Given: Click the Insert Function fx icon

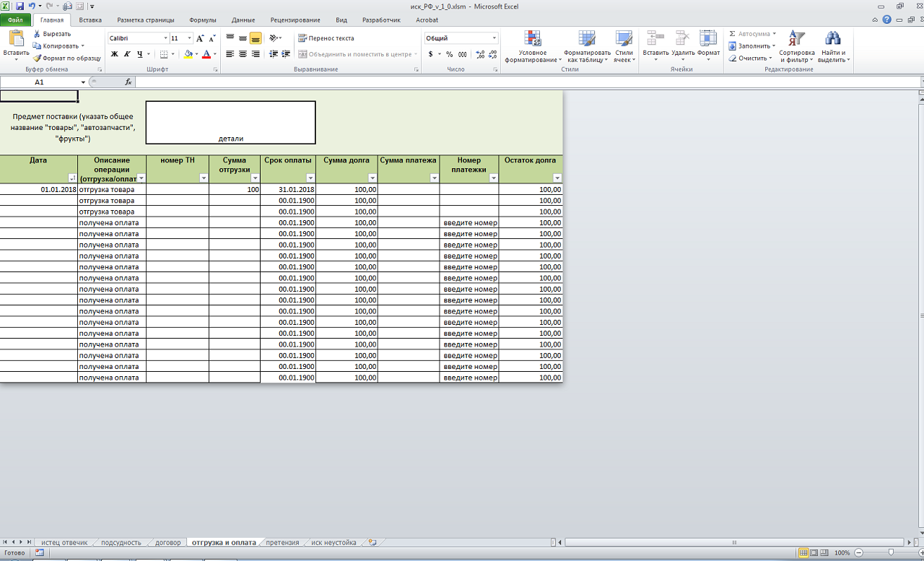Looking at the screenshot, I should pos(128,82).
